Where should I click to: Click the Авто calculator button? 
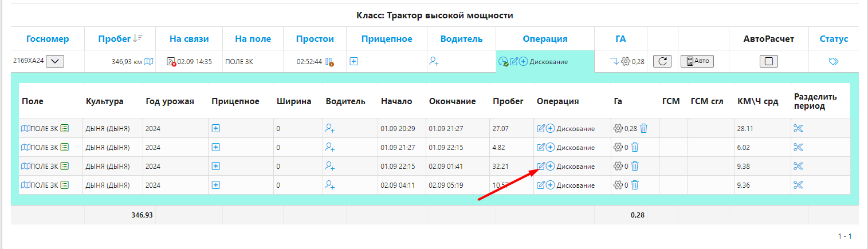click(697, 61)
